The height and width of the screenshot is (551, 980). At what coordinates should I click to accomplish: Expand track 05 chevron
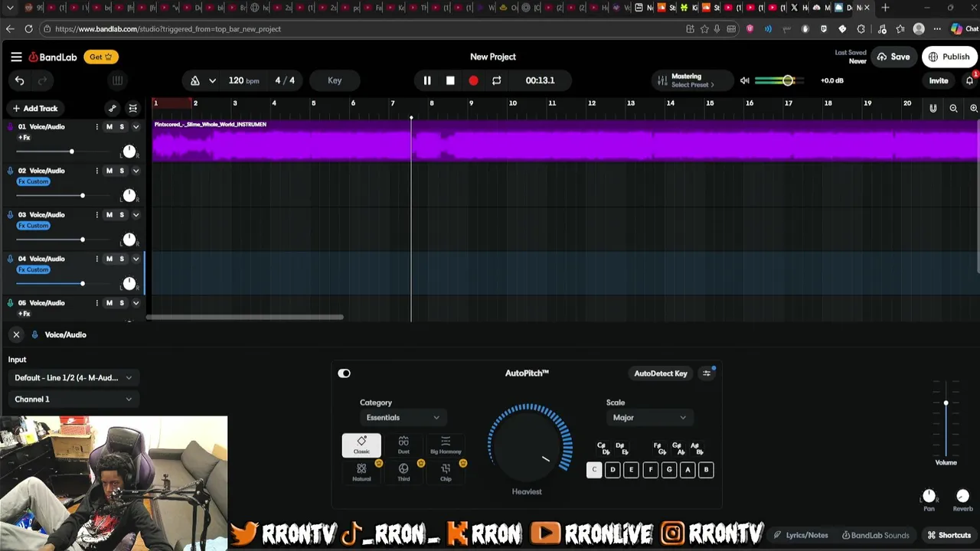tap(136, 303)
